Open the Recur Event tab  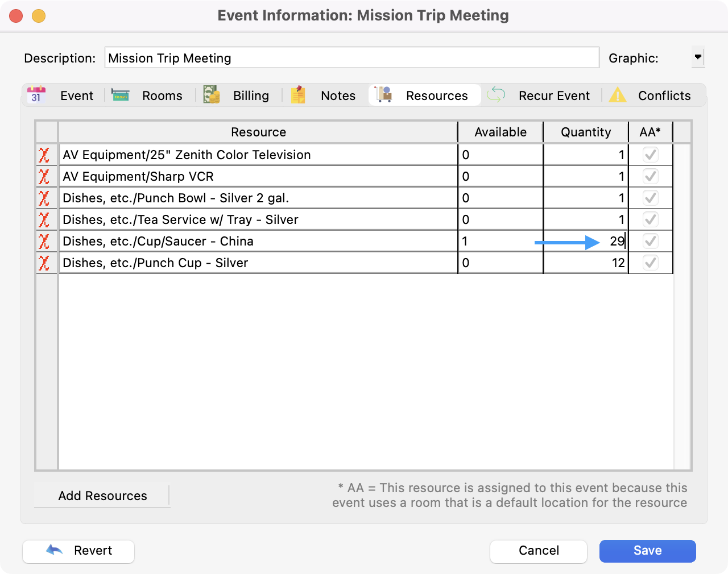click(553, 95)
